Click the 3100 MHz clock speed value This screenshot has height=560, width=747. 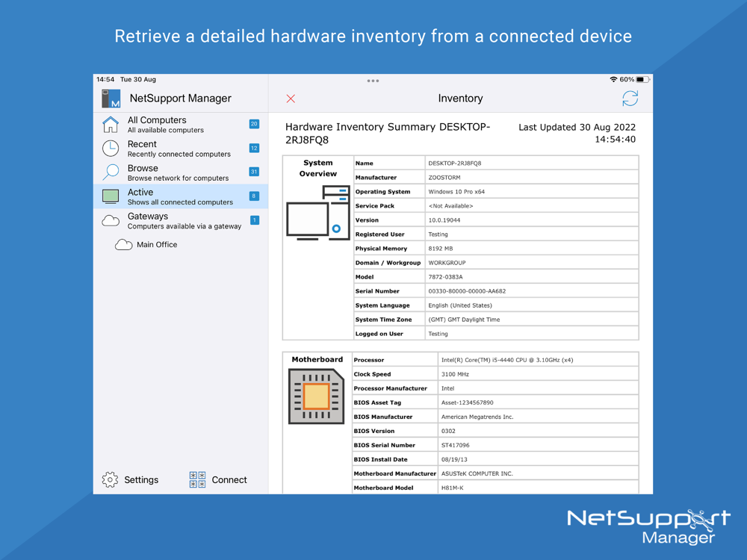455,375
